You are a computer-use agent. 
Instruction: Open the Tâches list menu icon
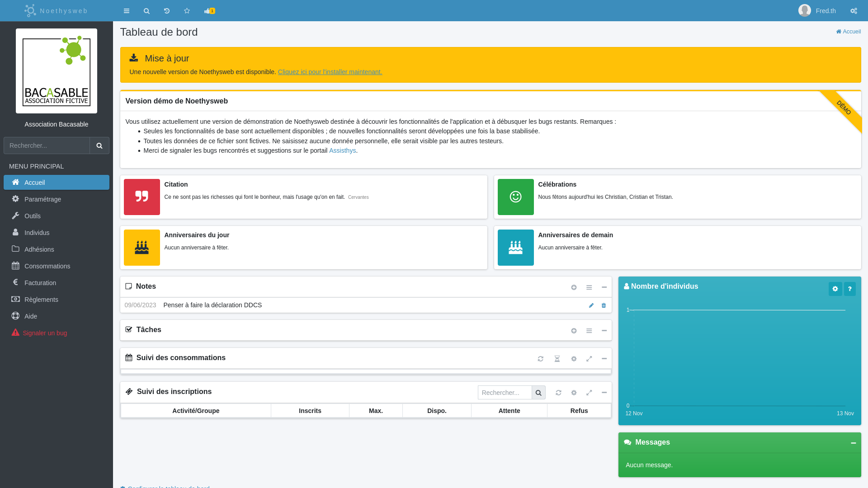pos(589,331)
